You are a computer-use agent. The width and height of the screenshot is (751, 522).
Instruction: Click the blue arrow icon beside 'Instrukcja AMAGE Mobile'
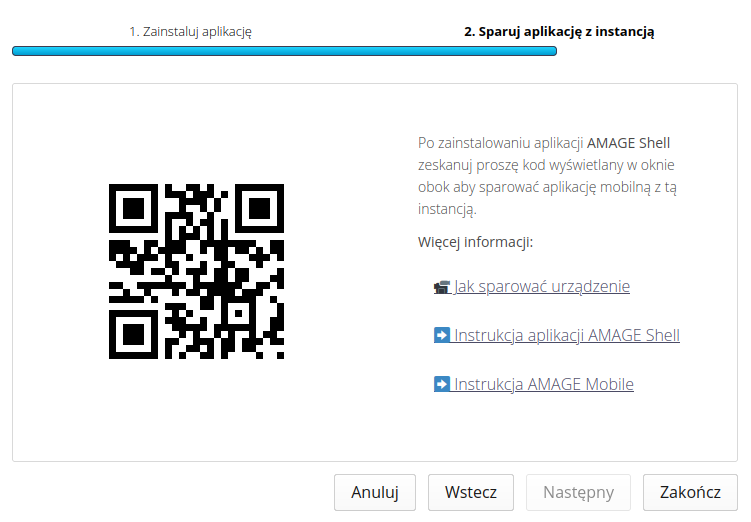click(442, 384)
